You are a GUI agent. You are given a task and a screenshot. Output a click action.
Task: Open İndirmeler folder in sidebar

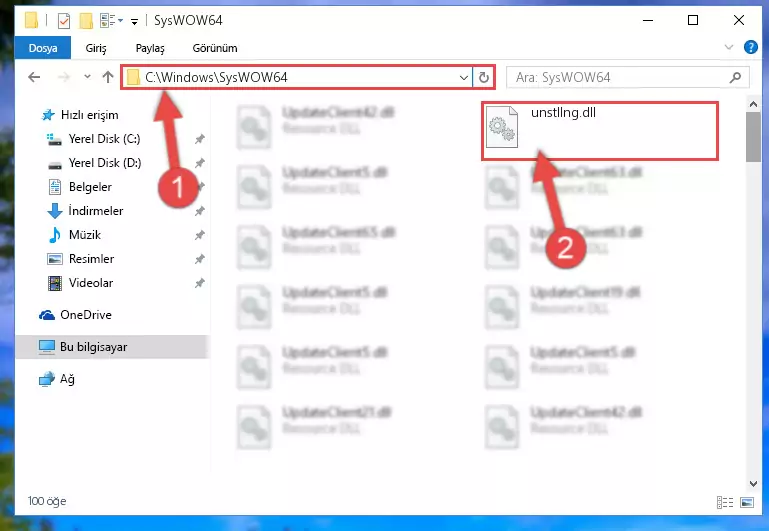click(96, 211)
